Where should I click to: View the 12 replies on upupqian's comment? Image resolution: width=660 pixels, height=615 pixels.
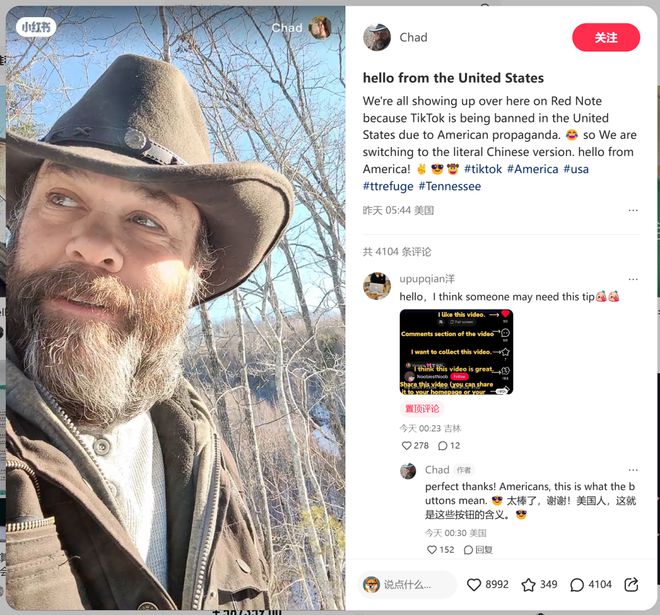click(449, 445)
